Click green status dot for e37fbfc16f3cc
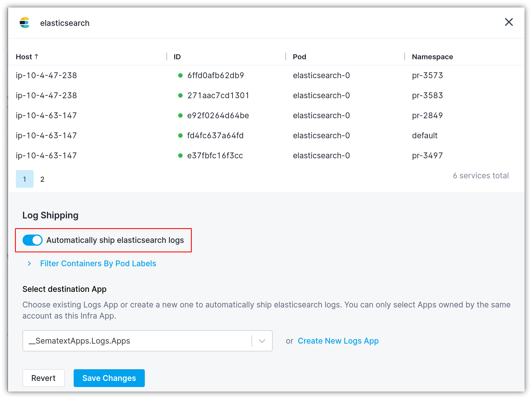Image resolution: width=532 pixels, height=399 pixels. point(180,156)
